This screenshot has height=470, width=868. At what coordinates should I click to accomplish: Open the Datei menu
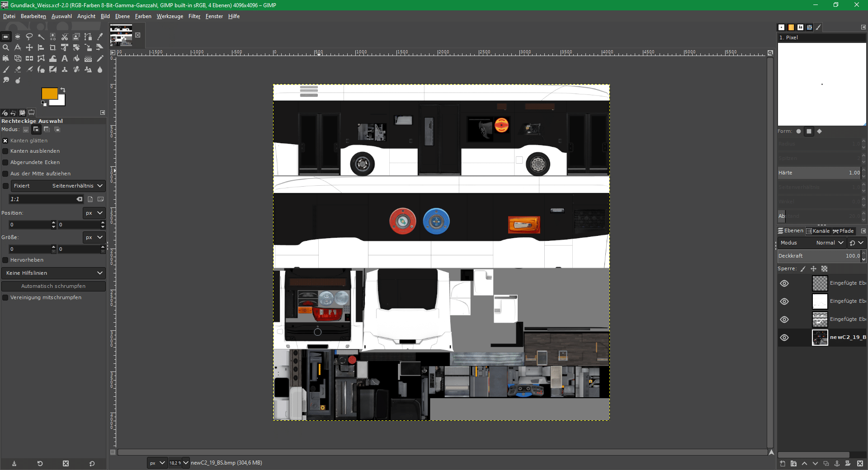tap(9, 16)
